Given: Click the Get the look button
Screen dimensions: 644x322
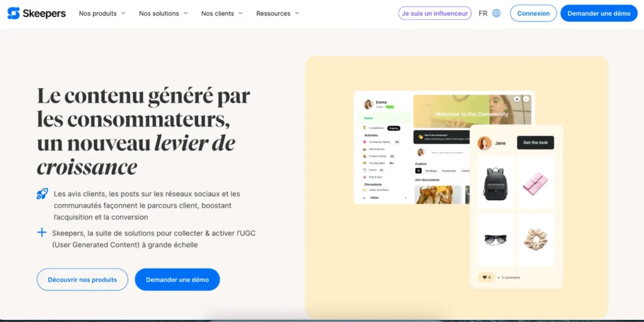Looking at the screenshot, I should coord(535,143).
